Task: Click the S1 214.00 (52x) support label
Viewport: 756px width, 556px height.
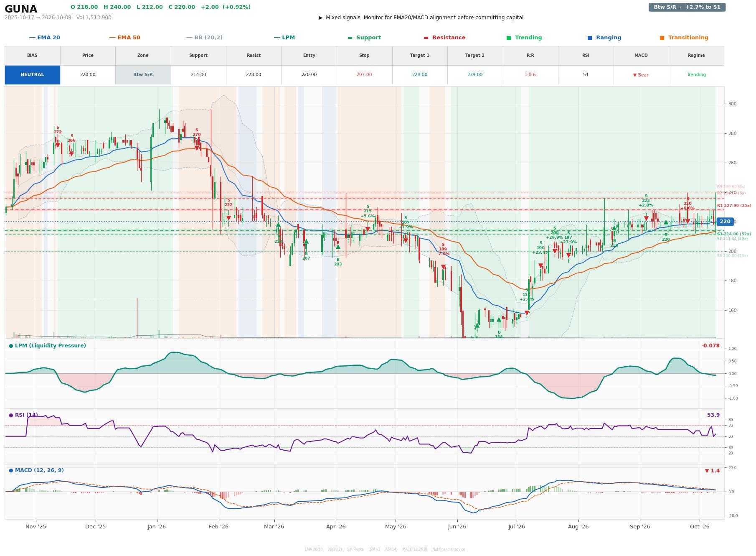Action: coord(734,234)
